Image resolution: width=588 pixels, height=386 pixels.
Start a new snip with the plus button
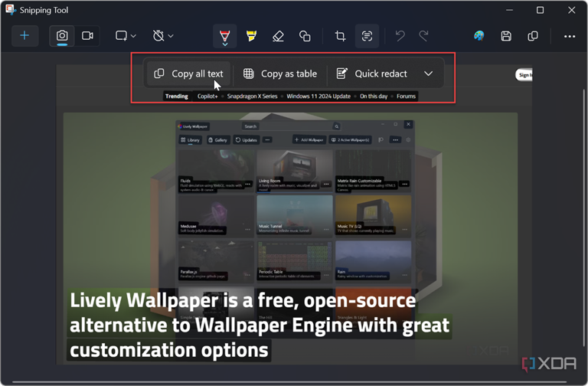[x=24, y=36]
